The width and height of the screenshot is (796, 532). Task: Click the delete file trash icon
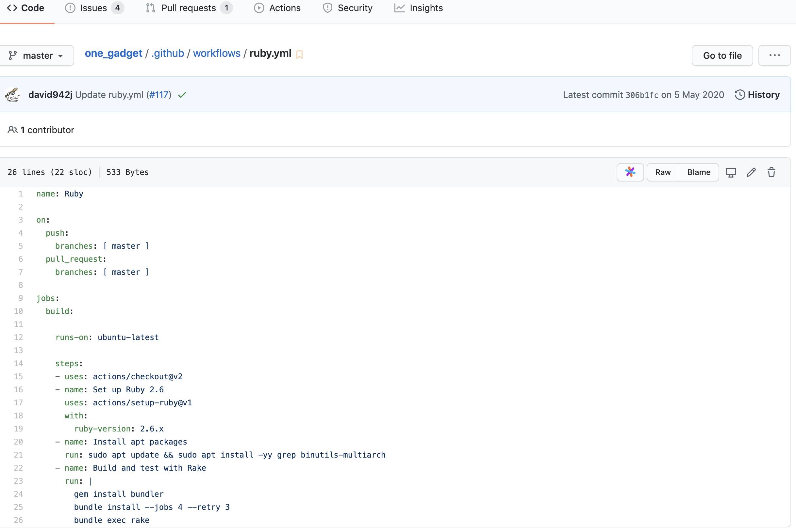[771, 172]
